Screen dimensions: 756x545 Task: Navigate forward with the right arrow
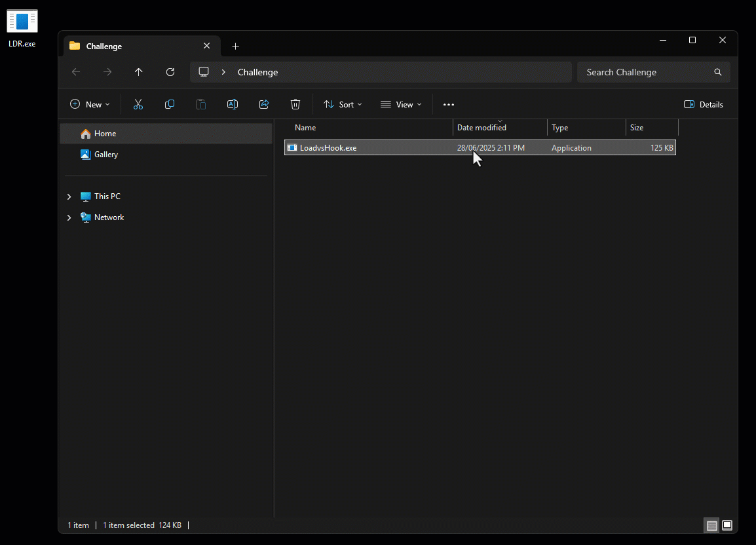click(x=107, y=72)
